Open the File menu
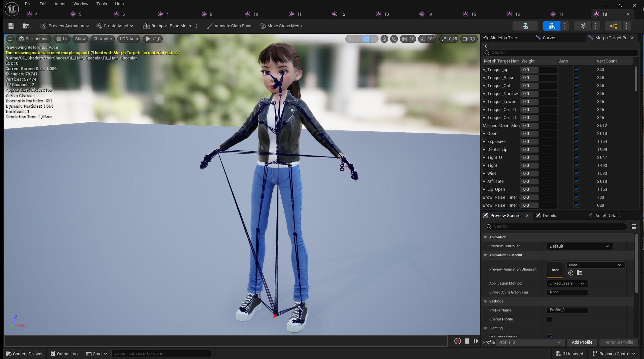Viewport: 644px width, 359px height. 28,4
